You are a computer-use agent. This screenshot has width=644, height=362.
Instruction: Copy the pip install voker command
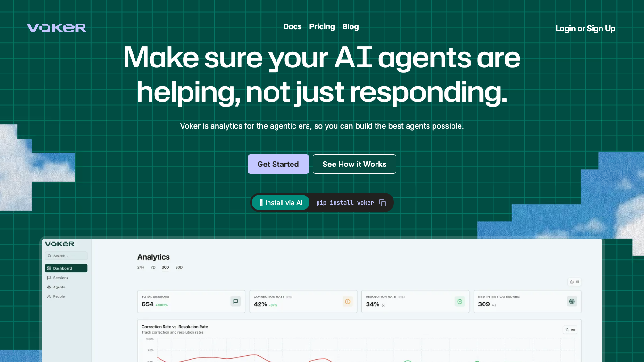(383, 203)
